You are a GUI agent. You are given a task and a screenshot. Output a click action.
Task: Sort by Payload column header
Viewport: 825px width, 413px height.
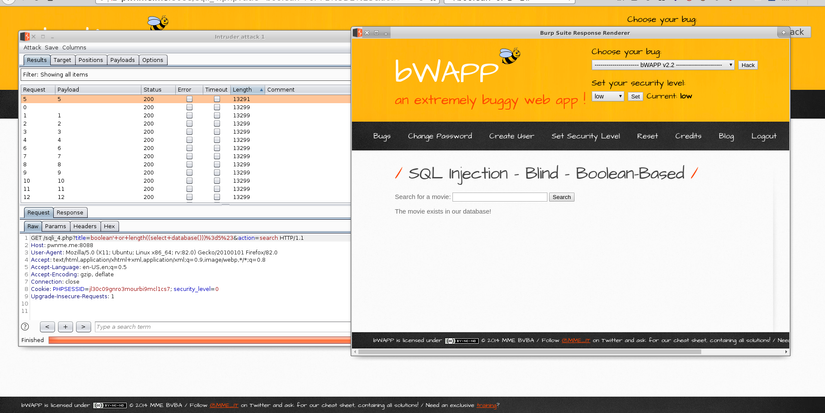click(98, 90)
